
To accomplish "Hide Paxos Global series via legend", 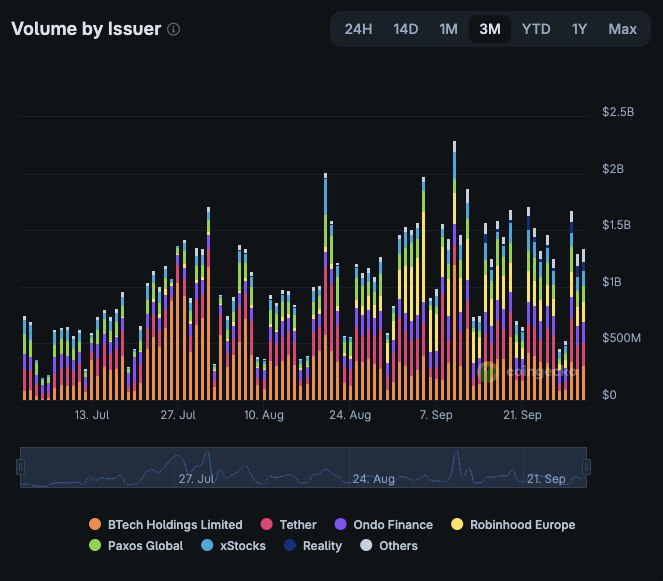I will [x=136, y=546].
